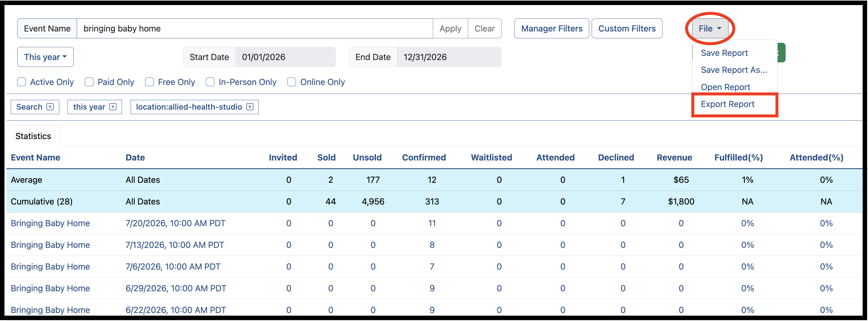This screenshot has width=868, height=321.
Task: Click the End Date field
Action: (449, 57)
